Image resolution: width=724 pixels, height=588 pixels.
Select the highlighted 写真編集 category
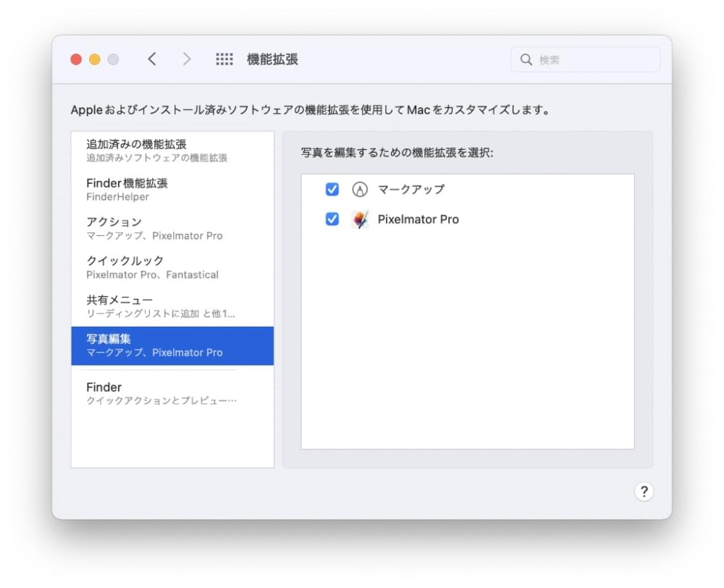pos(172,345)
